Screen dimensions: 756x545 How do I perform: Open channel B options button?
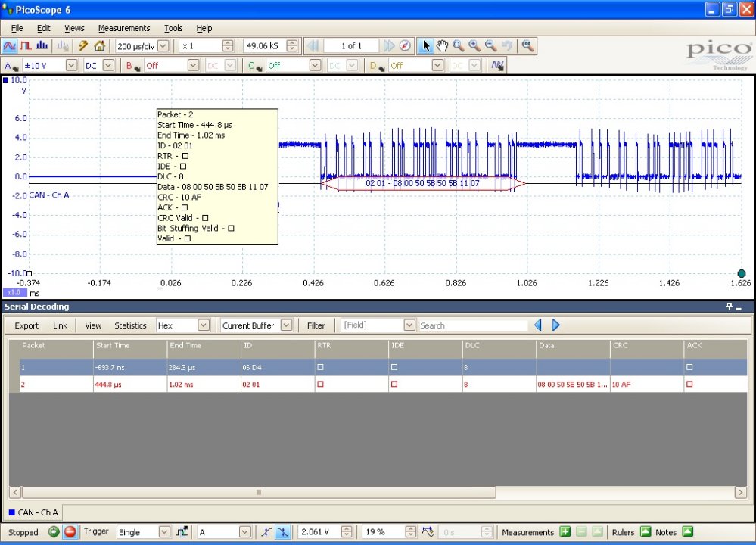[x=132, y=66]
